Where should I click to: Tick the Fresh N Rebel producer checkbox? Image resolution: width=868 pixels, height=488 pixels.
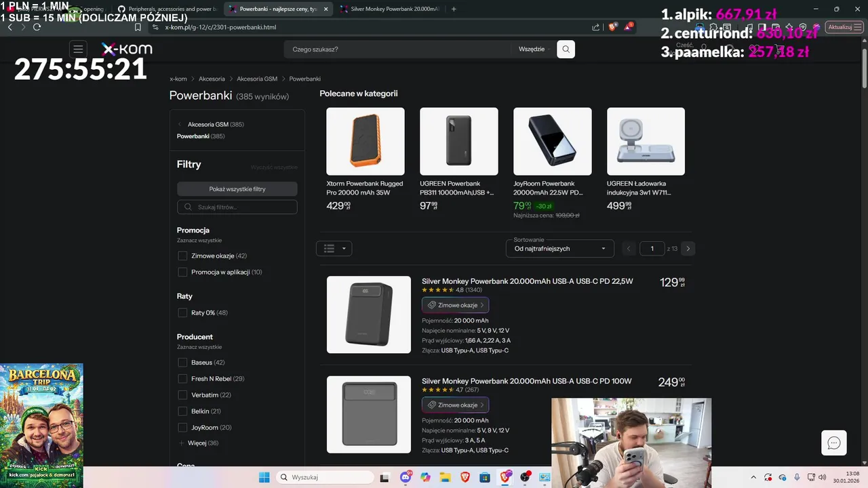coord(182,379)
